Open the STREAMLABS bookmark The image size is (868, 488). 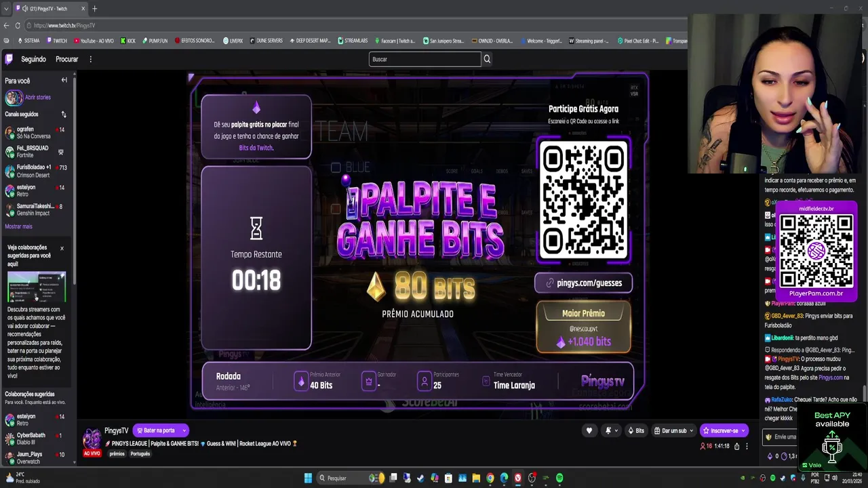click(x=353, y=41)
